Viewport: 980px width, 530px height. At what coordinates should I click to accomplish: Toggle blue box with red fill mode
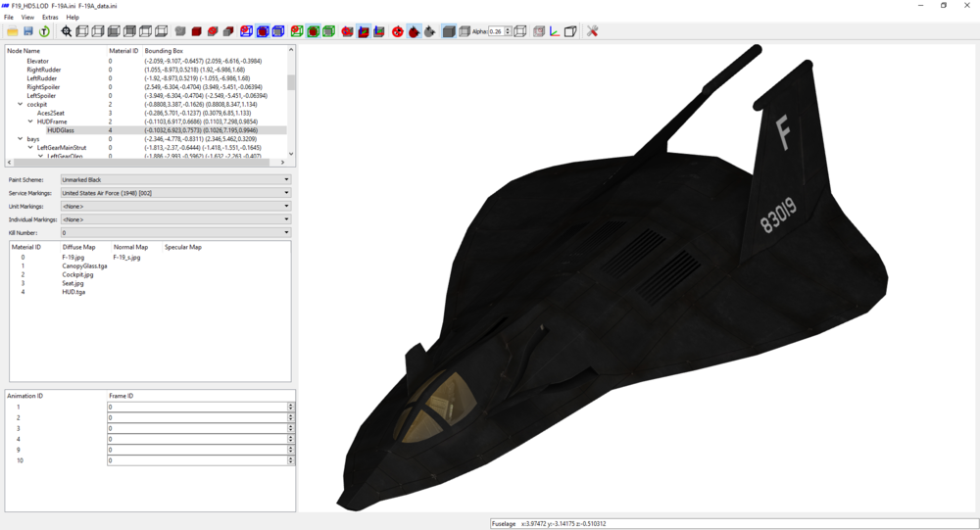pyautogui.click(x=263, y=31)
